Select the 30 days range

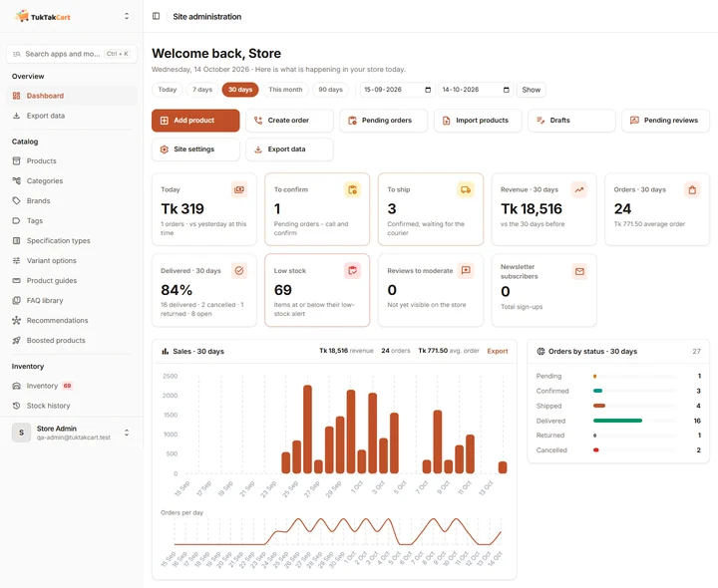tap(240, 90)
